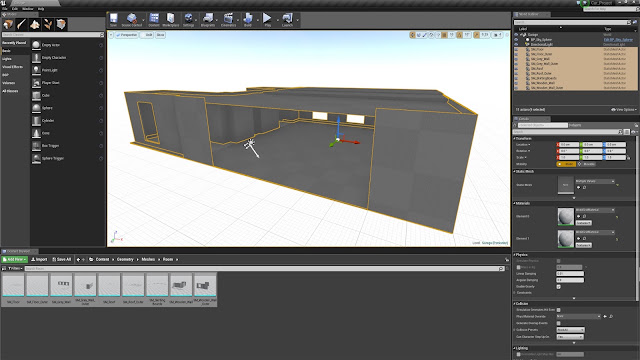Select the Geometry Editing mode cube icon
The width and height of the screenshot is (640, 360).
point(61,24)
